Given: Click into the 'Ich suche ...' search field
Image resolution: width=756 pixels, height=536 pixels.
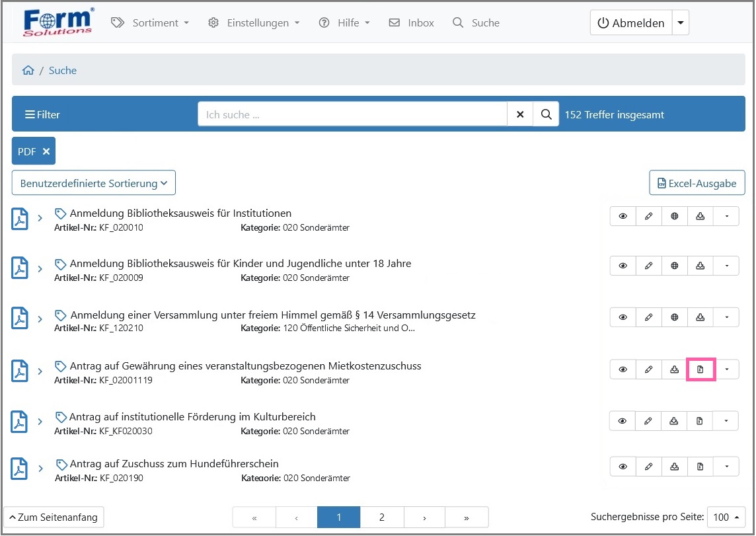Looking at the screenshot, I should pos(352,114).
